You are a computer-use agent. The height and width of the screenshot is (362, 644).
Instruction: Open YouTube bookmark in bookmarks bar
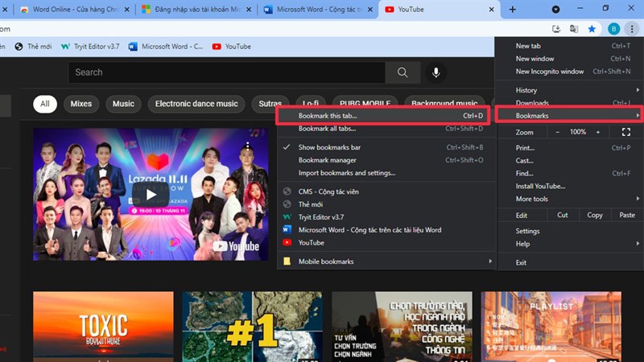pyautogui.click(x=232, y=47)
